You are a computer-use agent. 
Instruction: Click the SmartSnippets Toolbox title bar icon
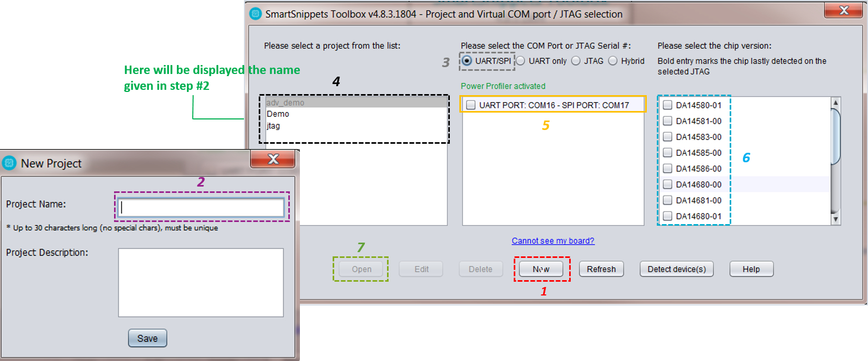[256, 14]
